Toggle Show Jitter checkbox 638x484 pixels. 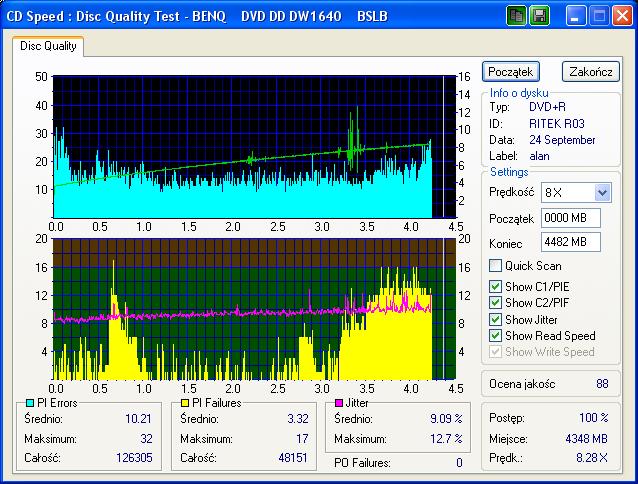click(495, 319)
